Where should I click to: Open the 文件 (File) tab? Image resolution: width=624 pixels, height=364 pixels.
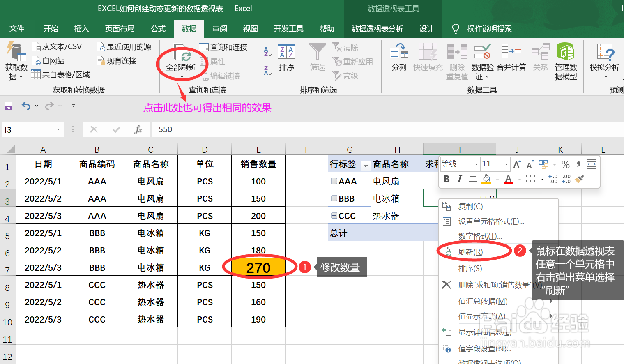(17, 29)
